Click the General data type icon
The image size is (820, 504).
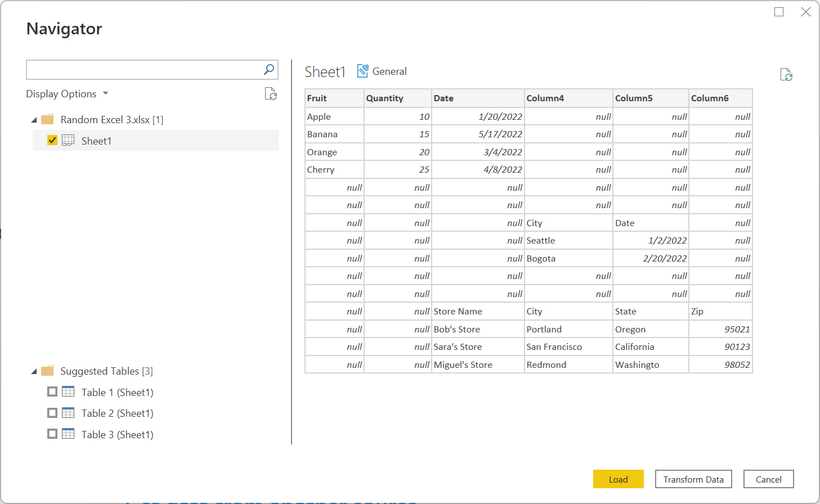[x=363, y=71]
